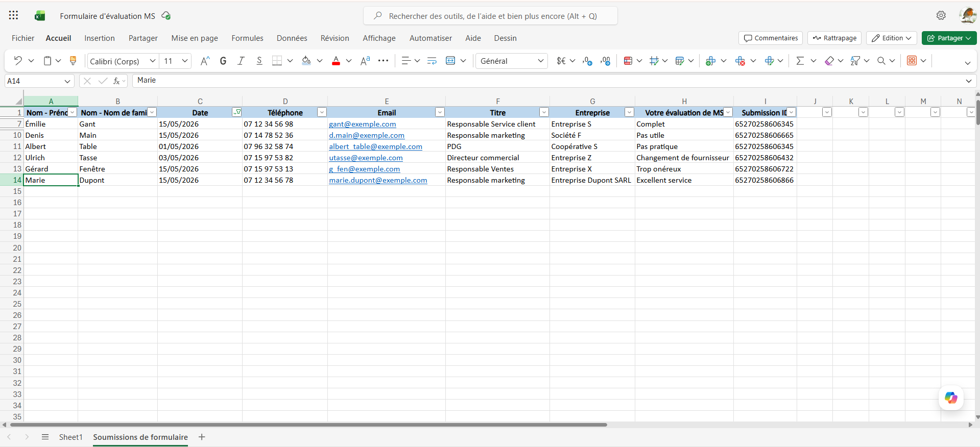Screen dimensions: 980x447
Task: Open conditional formatting icon
Action: (628, 61)
